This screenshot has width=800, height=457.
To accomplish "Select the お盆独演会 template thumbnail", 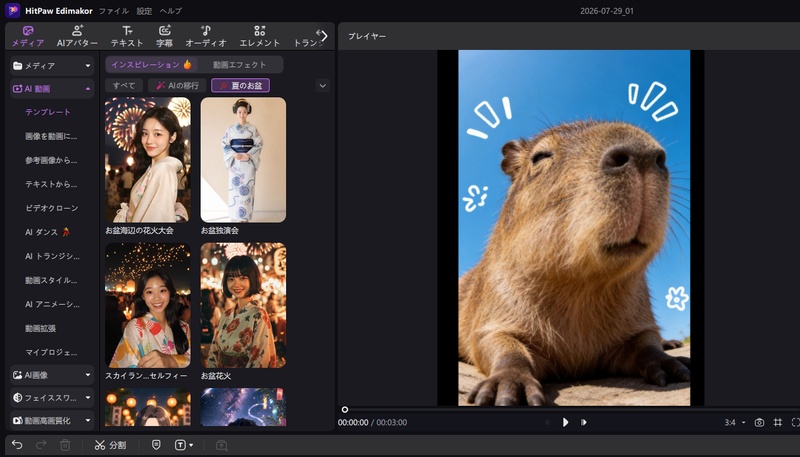I will 243,160.
